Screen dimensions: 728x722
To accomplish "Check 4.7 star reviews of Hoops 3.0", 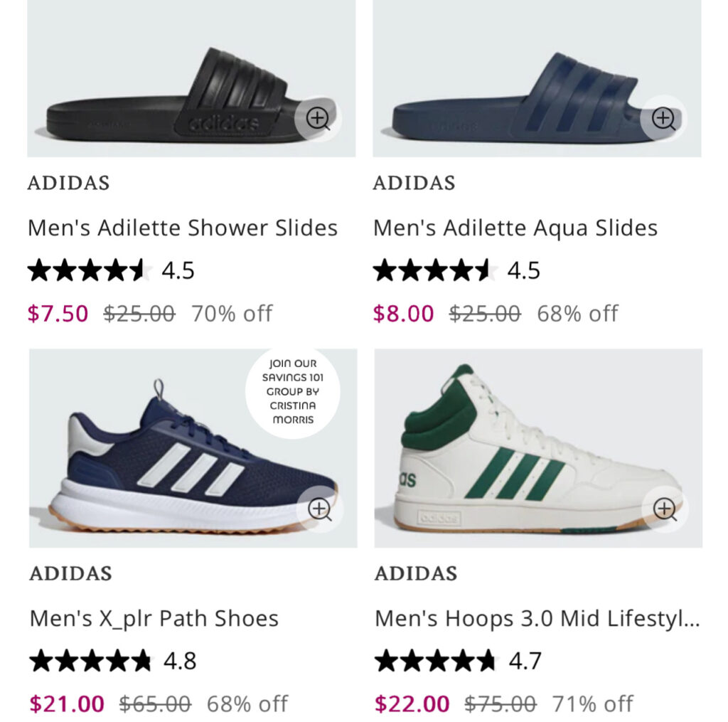I will point(459,661).
